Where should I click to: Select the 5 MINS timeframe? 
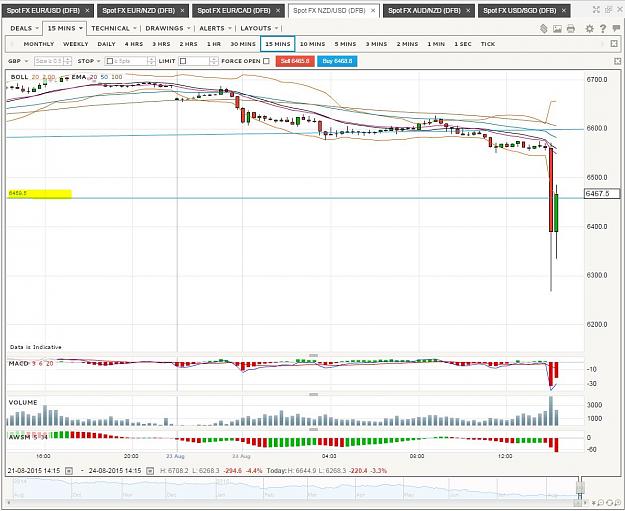pos(345,44)
